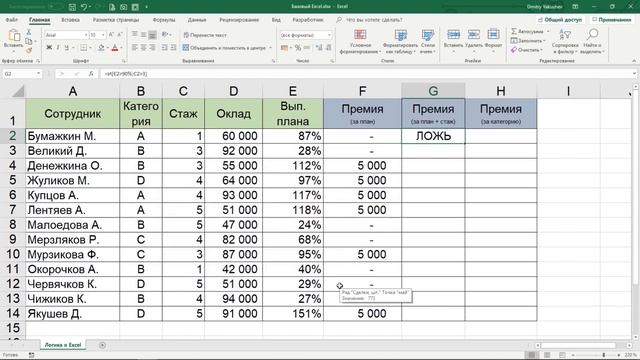
Task: Click the Fill Color bucket icon
Action: 101,48
